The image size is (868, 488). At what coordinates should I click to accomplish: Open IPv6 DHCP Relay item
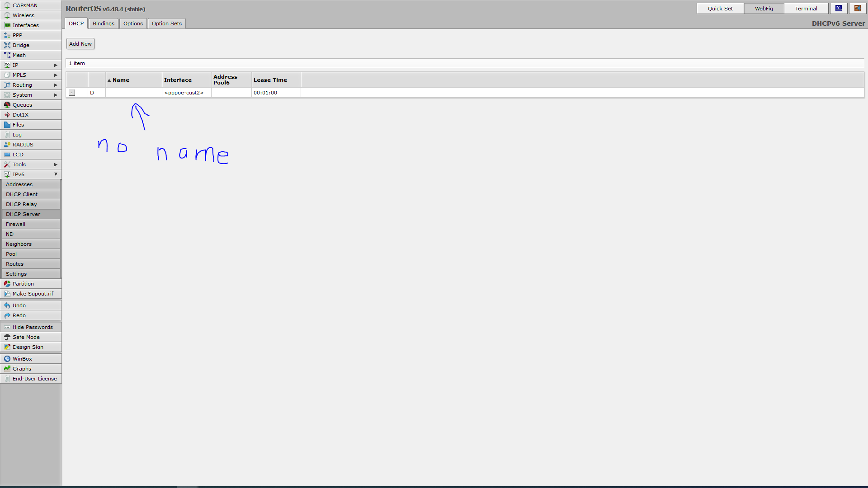coord(31,204)
